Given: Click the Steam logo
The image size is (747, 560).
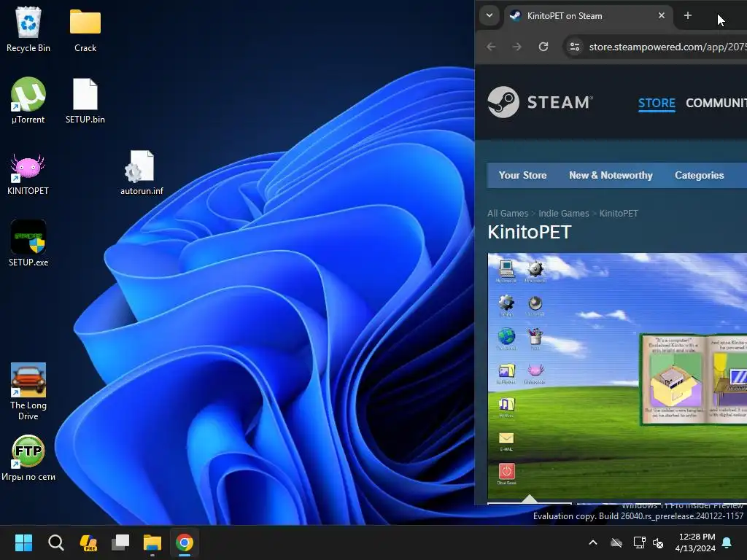Looking at the screenshot, I should tap(541, 102).
